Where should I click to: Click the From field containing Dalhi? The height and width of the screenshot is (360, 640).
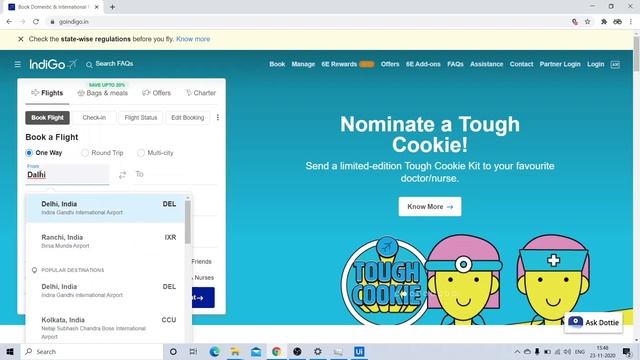click(67, 174)
